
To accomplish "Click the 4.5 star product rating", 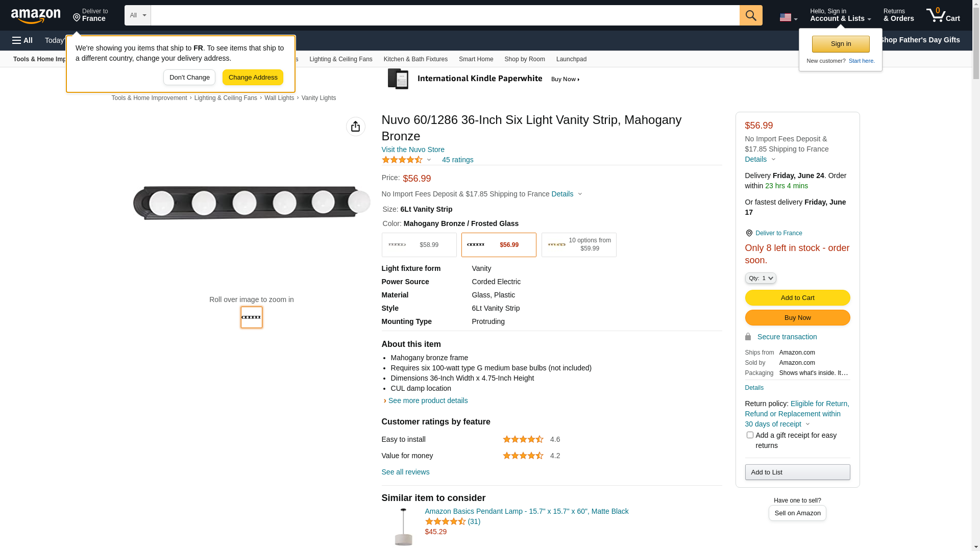I will 402,160.
